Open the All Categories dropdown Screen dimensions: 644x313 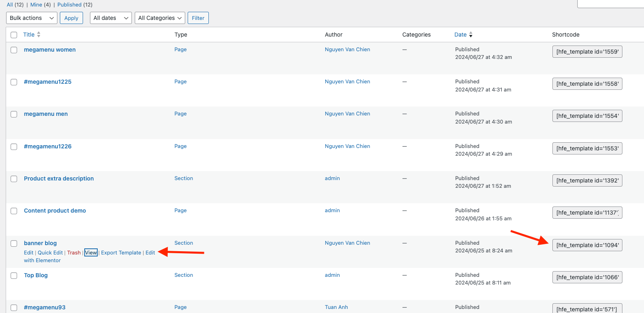click(160, 18)
